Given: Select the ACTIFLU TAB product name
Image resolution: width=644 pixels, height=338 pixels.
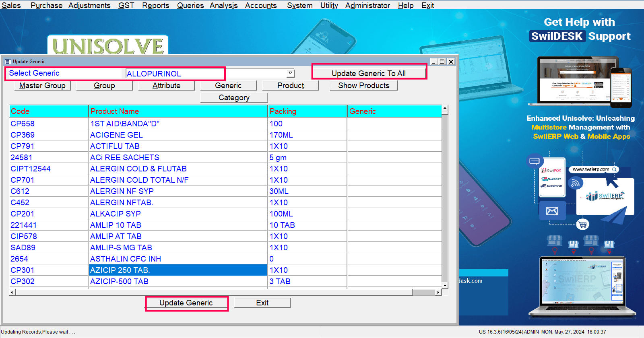Looking at the screenshot, I should click(x=115, y=146).
